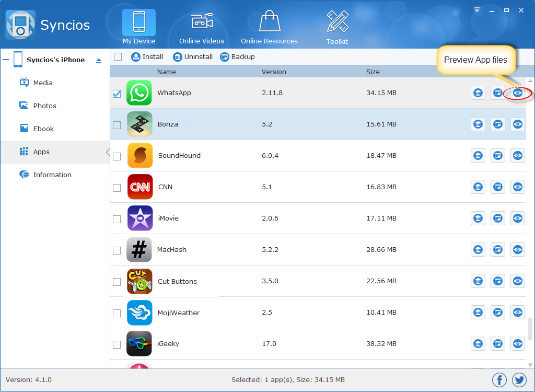This screenshot has height=392, width=535.
Task: Delete WhatsApp using its trash icon
Action: (x=478, y=93)
